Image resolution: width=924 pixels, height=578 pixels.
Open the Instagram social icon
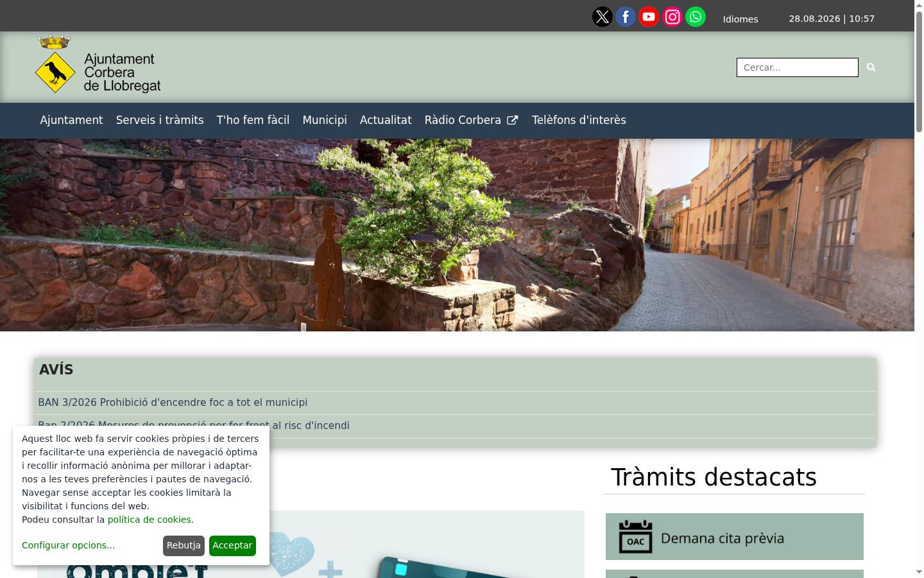click(x=672, y=17)
